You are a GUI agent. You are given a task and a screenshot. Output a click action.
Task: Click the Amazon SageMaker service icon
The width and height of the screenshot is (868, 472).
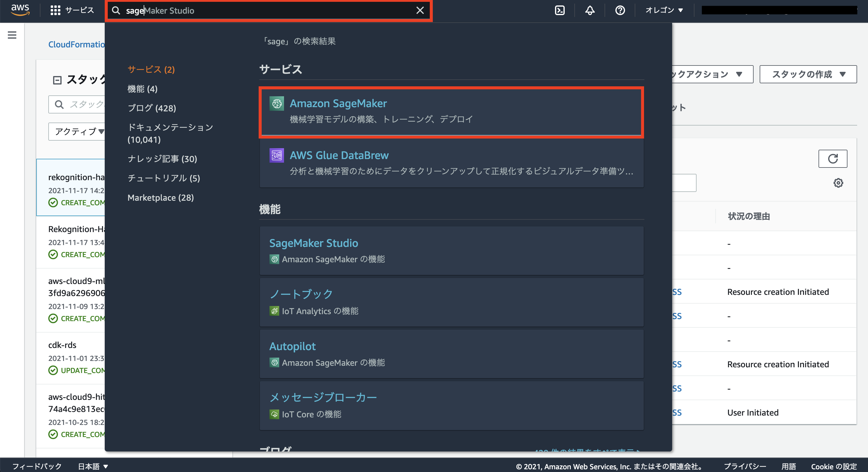(x=277, y=104)
